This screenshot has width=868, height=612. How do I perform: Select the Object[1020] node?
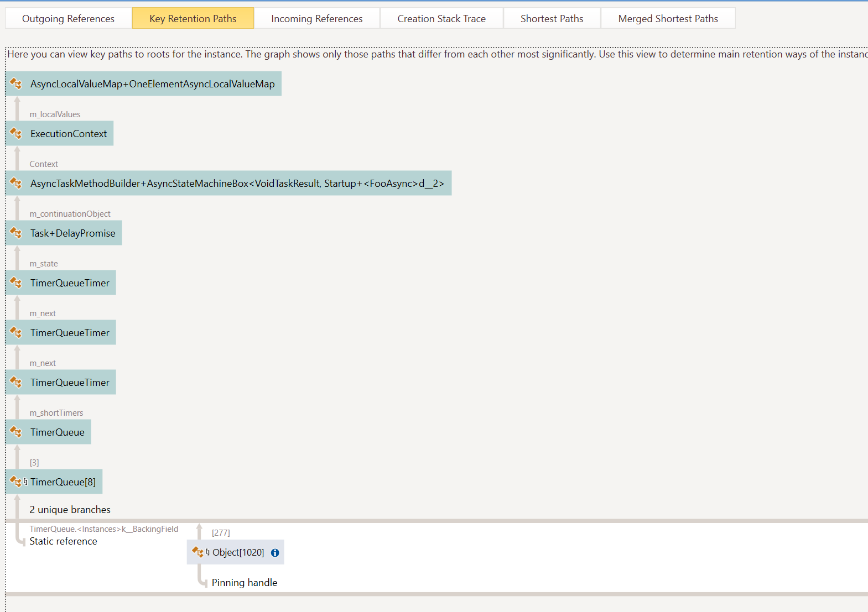click(236, 552)
